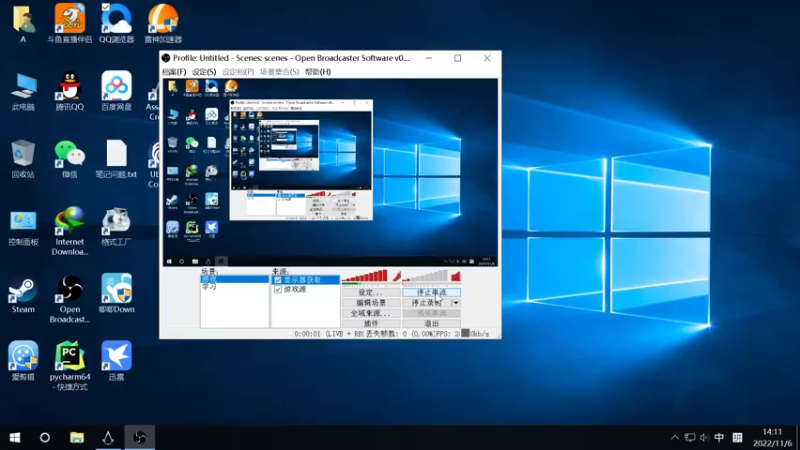Viewport: 800px width, 450px height.
Task: Open the 雷神加速器 desktop icon
Action: point(163,23)
